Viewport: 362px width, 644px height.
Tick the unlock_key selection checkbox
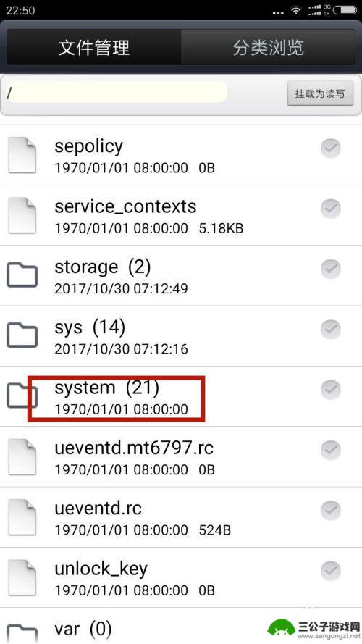[331, 571]
